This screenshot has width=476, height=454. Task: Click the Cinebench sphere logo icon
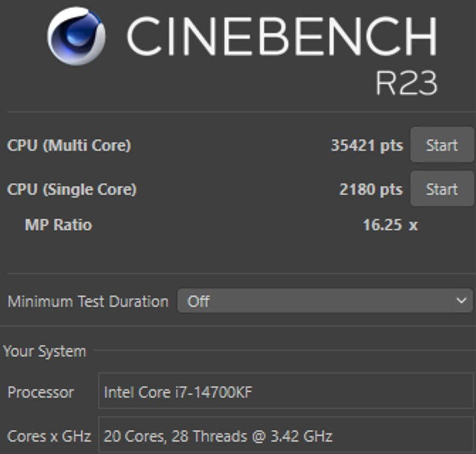[x=76, y=36]
